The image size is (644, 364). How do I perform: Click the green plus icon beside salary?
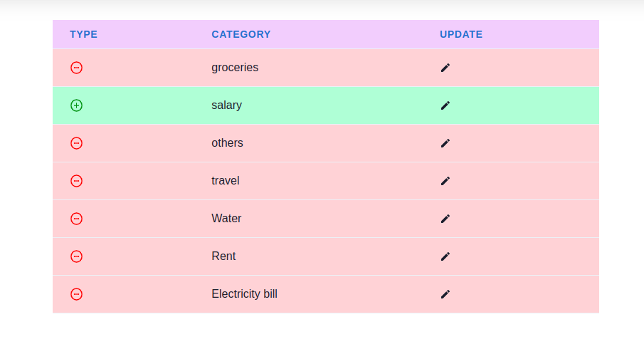[76, 105]
